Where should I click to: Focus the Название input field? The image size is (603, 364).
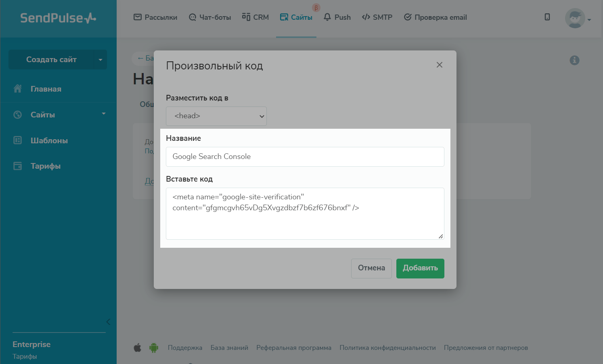(x=305, y=157)
